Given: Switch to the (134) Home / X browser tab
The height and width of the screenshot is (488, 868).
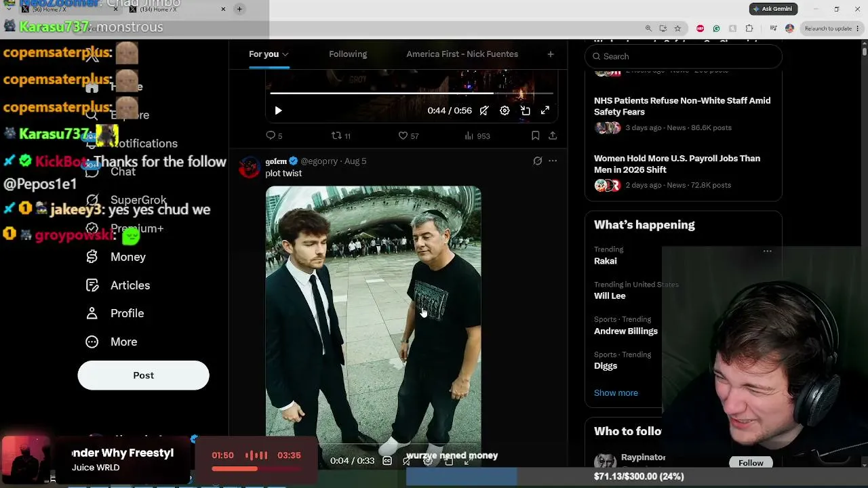Looking at the screenshot, I should [178, 9].
